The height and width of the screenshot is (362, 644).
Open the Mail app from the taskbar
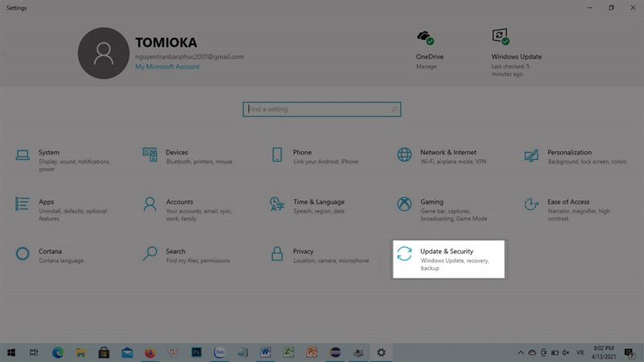coord(127,352)
